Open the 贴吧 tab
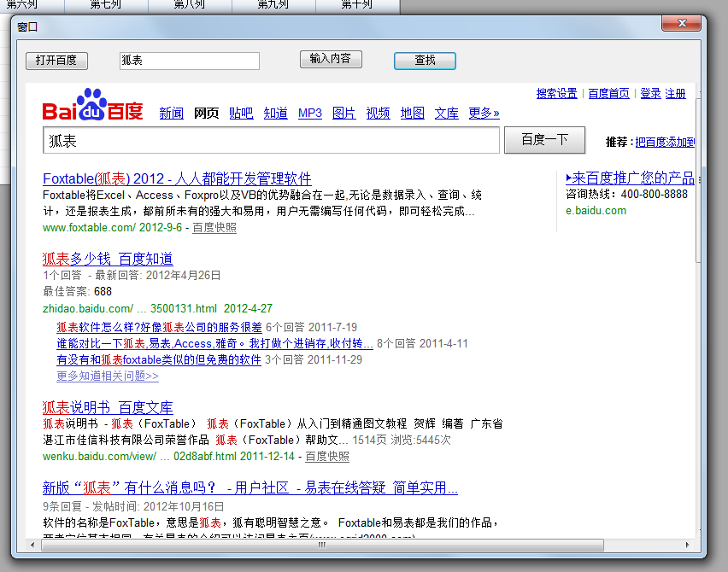Screen dimensions: 728x572 (x=241, y=114)
